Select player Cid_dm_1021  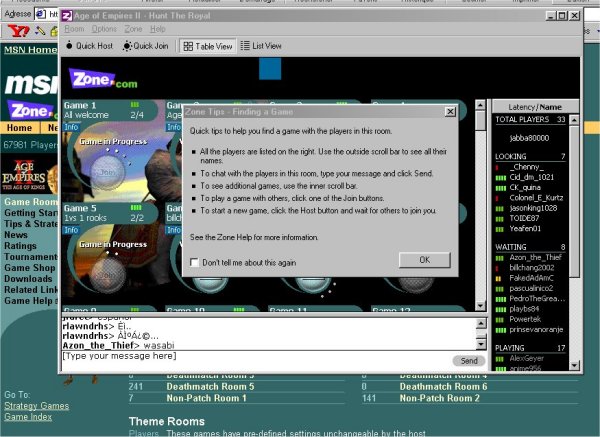click(x=532, y=177)
